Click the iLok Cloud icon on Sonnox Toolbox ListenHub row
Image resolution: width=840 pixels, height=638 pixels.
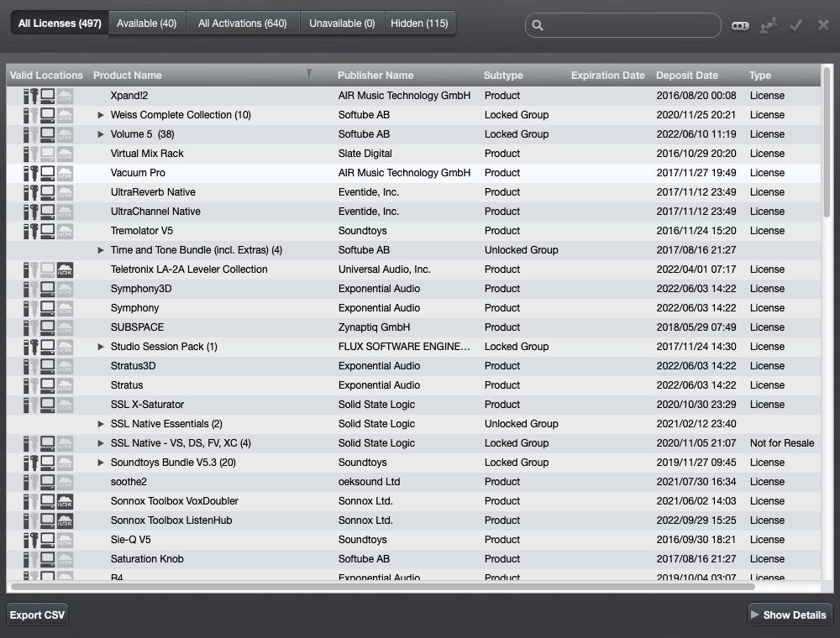(65, 520)
